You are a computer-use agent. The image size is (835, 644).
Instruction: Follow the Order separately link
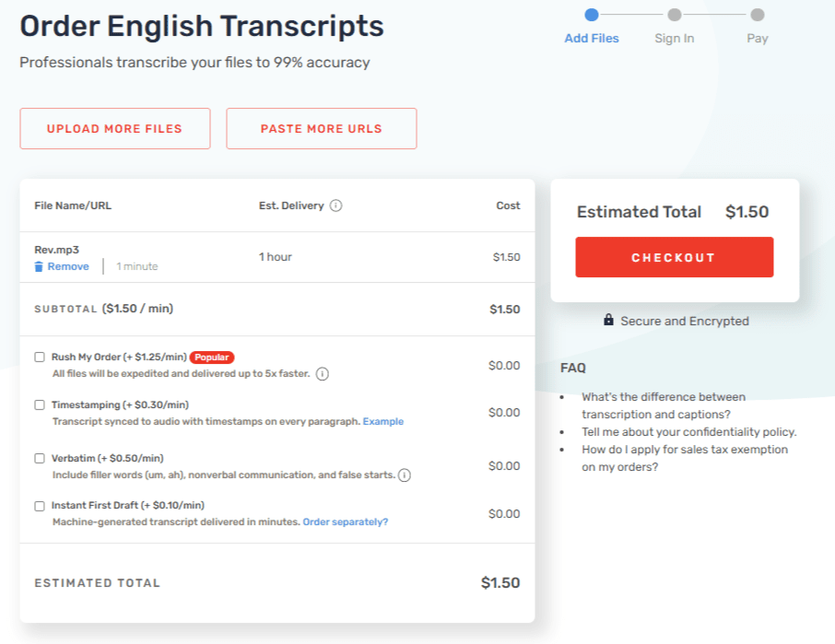(346, 522)
